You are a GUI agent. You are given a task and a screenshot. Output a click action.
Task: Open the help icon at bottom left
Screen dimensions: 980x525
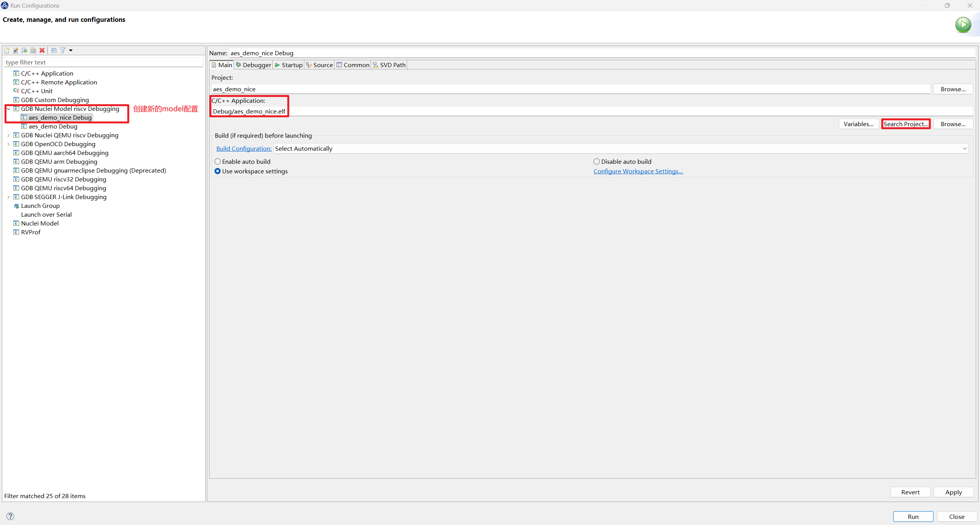(10, 515)
